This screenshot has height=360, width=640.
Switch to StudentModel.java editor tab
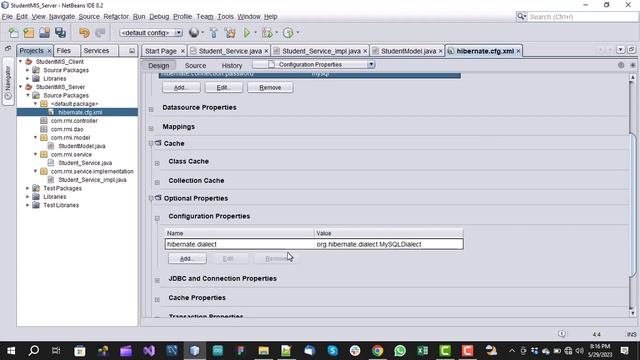[x=408, y=51]
